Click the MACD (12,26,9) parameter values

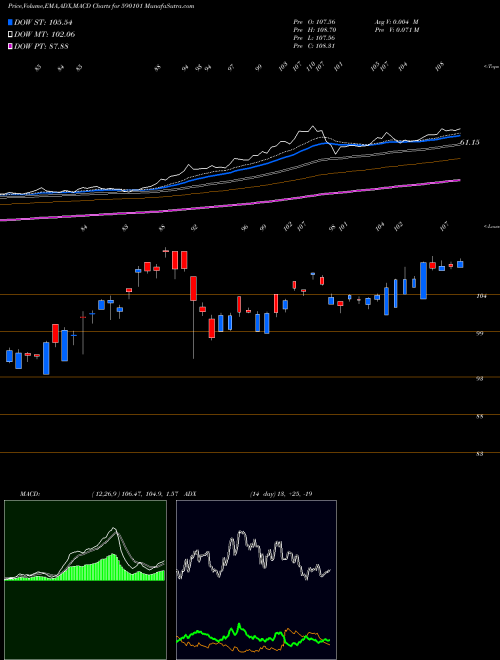tap(136, 494)
